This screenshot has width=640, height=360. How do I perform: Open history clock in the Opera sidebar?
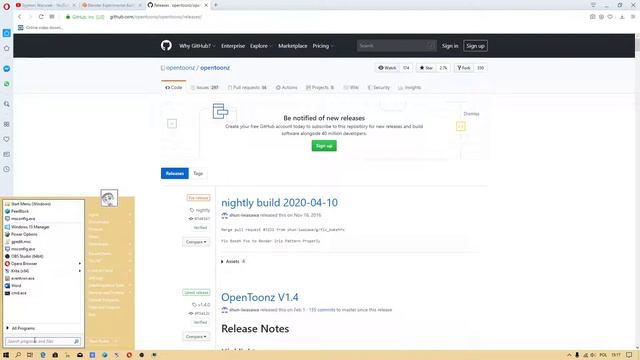[x=7, y=169]
